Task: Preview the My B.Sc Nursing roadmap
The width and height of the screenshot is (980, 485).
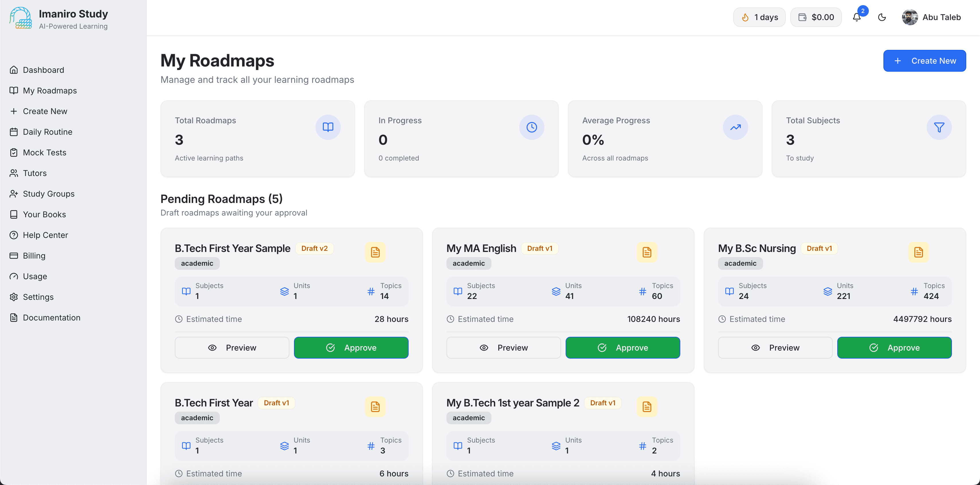Action: click(x=775, y=348)
